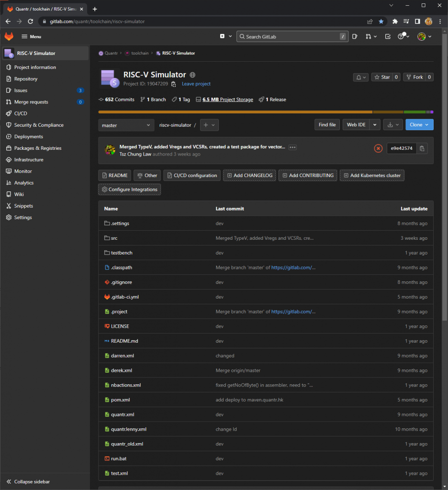Open the To-Do List checkmark icon

[388, 36]
